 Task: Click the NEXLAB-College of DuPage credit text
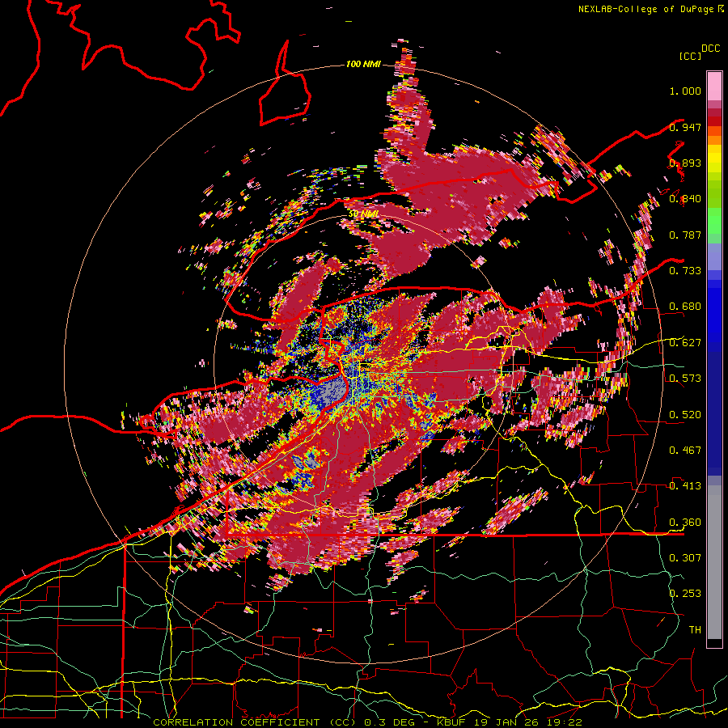[645, 9]
